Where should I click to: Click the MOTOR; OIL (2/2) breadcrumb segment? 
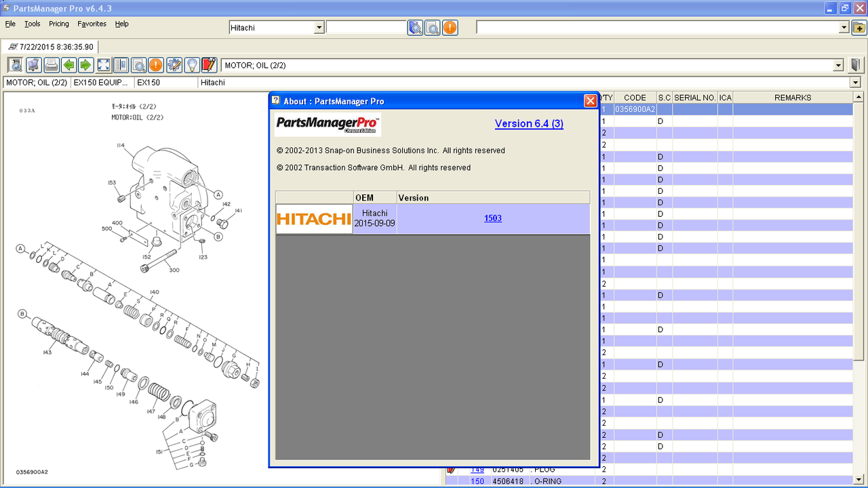[x=37, y=83]
